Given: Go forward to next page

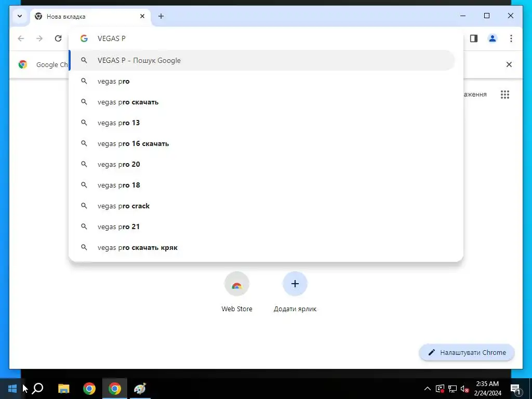Looking at the screenshot, I should pyautogui.click(x=39, y=38).
